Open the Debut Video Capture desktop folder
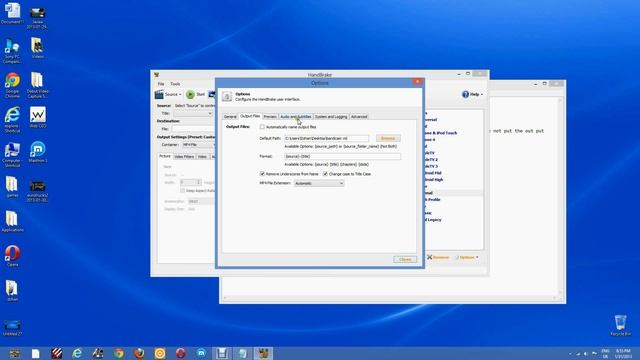 [x=37, y=85]
